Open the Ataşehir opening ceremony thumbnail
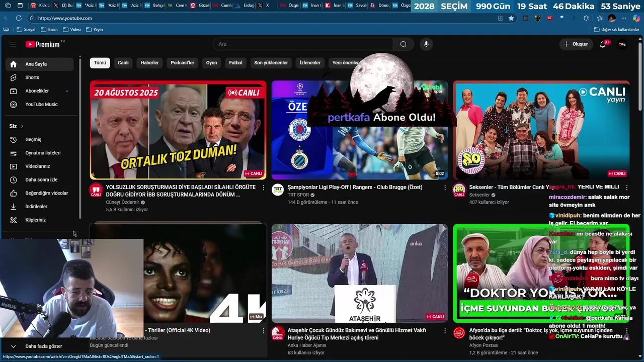Image resolution: width=644 pixels, height=362 pixels. tap(360, 273)
